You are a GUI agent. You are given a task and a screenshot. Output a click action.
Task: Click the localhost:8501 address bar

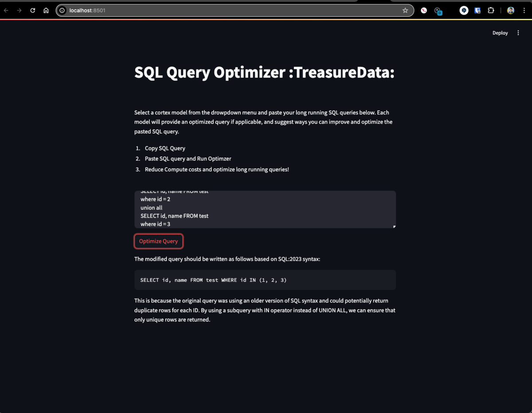coord(235,10)
